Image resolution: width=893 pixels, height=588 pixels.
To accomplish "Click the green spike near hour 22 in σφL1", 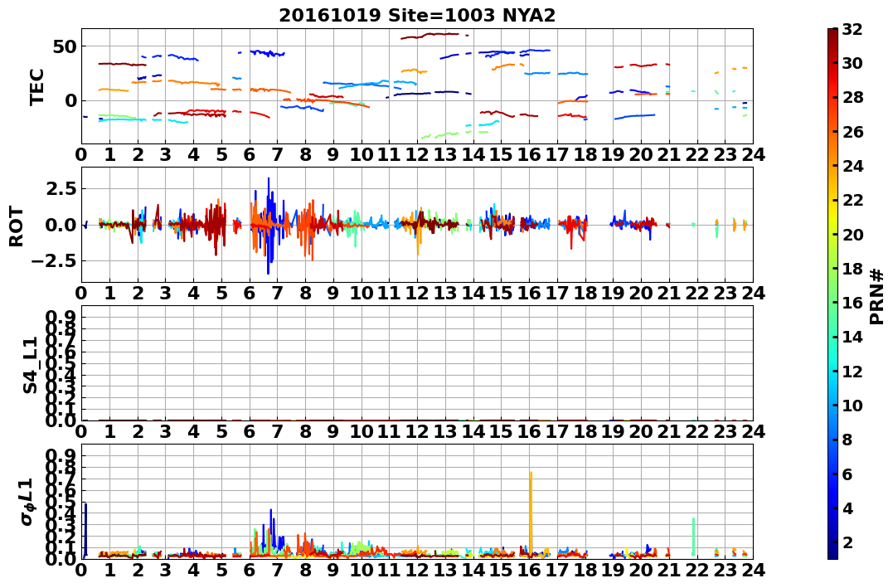I will point(693,536).
